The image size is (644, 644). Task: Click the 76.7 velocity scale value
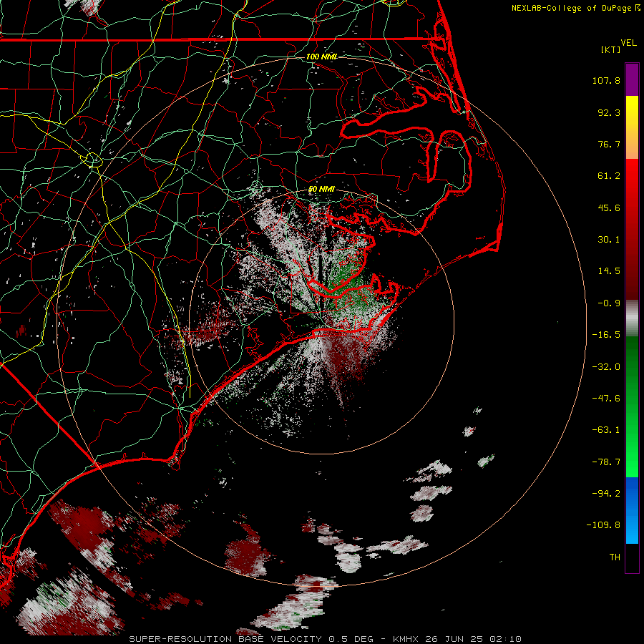click(609, 144)
